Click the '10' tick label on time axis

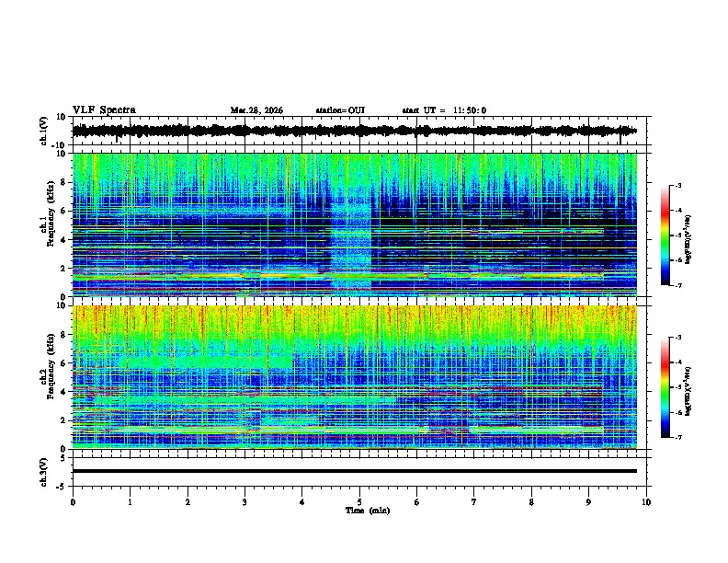click(x=646, y=502)
